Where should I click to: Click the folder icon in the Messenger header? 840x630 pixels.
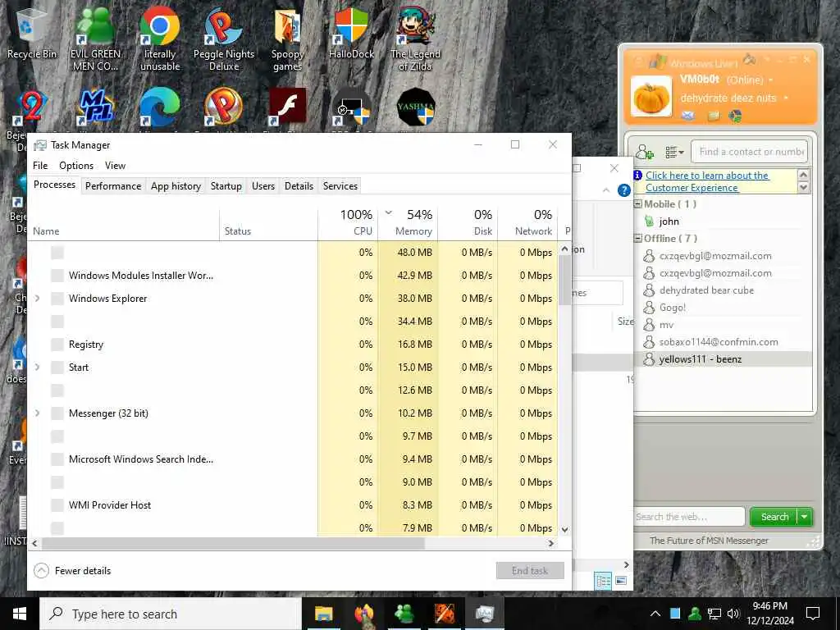(x=714, y=115)
